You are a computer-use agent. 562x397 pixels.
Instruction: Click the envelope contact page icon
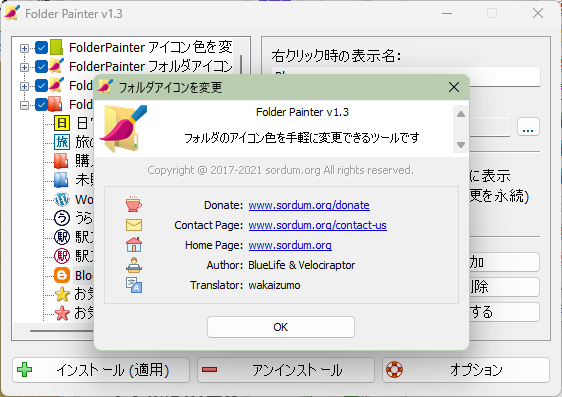134,225
